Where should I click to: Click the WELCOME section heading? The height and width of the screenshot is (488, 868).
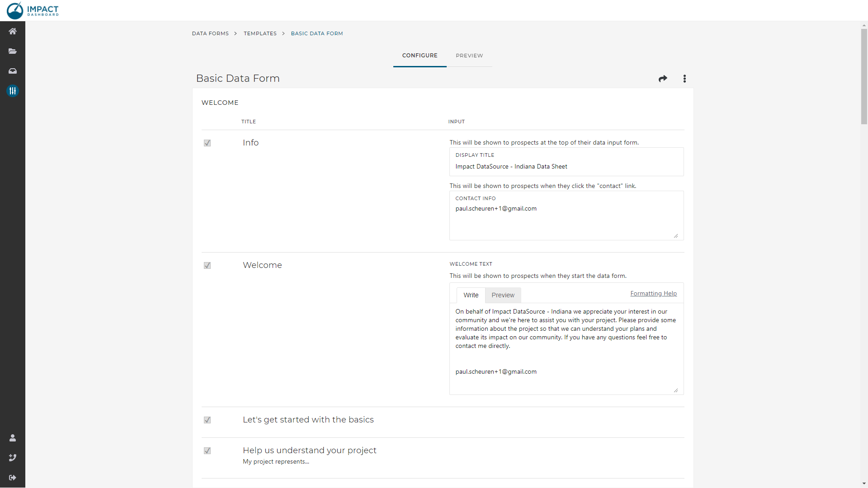coord(220,103)
